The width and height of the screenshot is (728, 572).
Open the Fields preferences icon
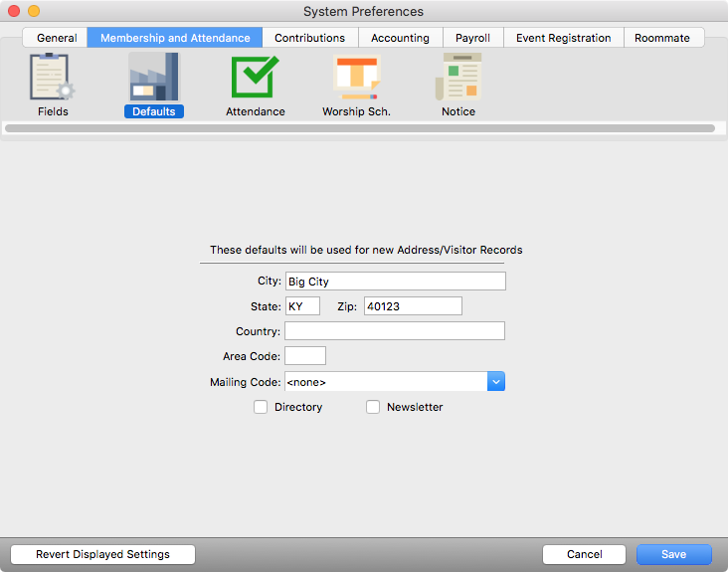pyautogui.click(x=53, y=80)
